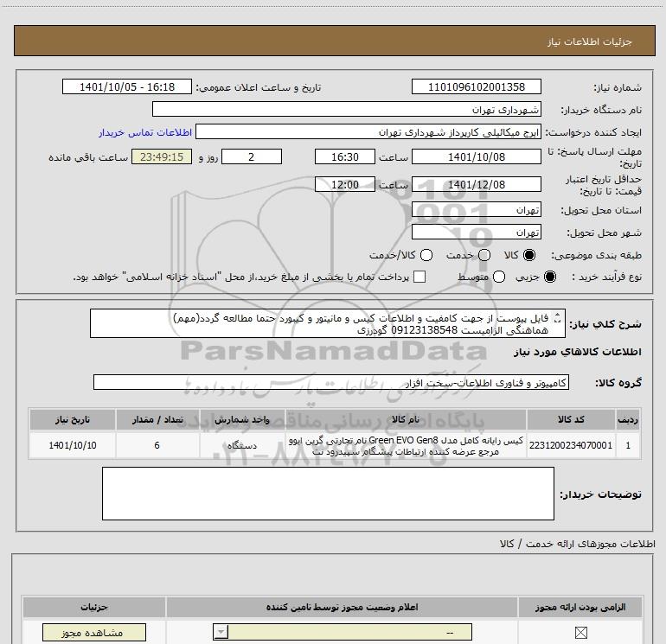The width and height of the screenshot is (666, 644).
Task: Click header الزامی بودن ارائه مجوز
Action: coord(580,607)
